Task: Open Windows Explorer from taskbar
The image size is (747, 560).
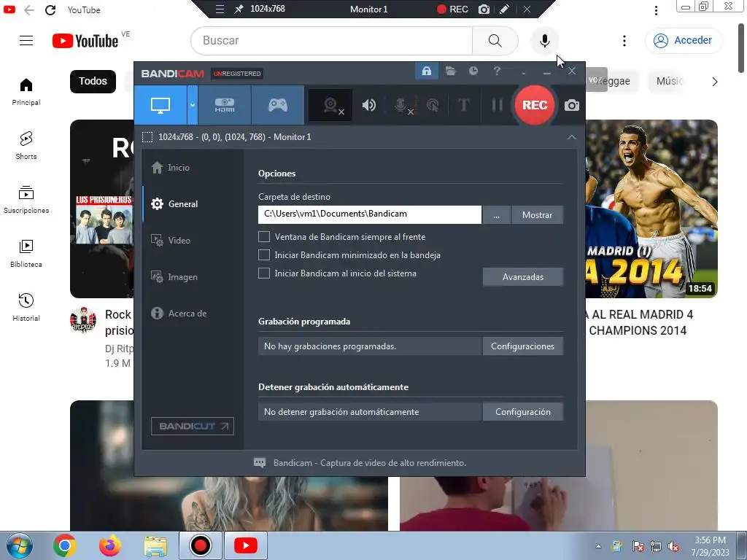Action: point(155,547)
